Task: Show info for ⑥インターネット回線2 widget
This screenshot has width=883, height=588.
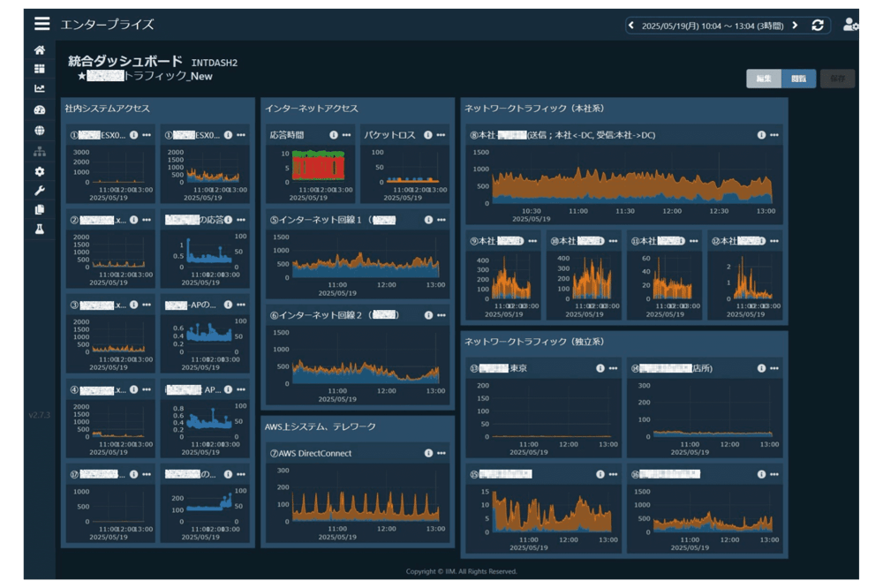Action: click(x=428, y=315)
